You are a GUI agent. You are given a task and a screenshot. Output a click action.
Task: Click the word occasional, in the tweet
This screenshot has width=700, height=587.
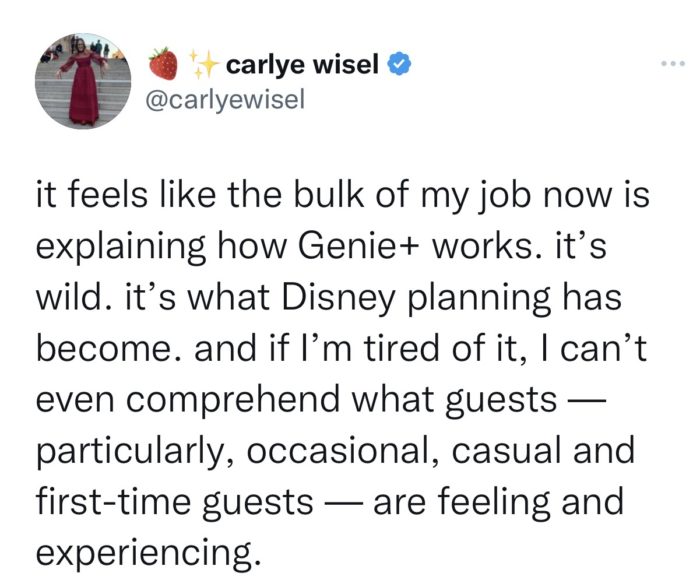pos(343,451)
